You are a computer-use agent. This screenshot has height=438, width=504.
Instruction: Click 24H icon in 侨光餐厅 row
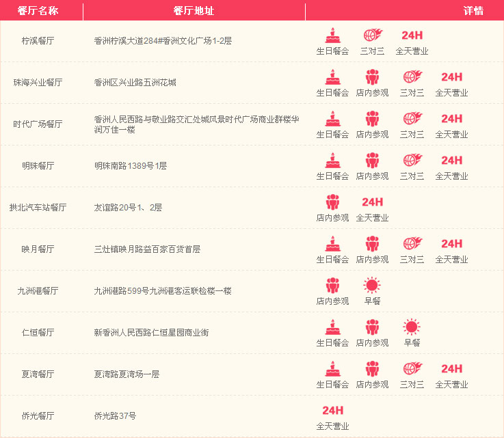click(x=332, y=411)
